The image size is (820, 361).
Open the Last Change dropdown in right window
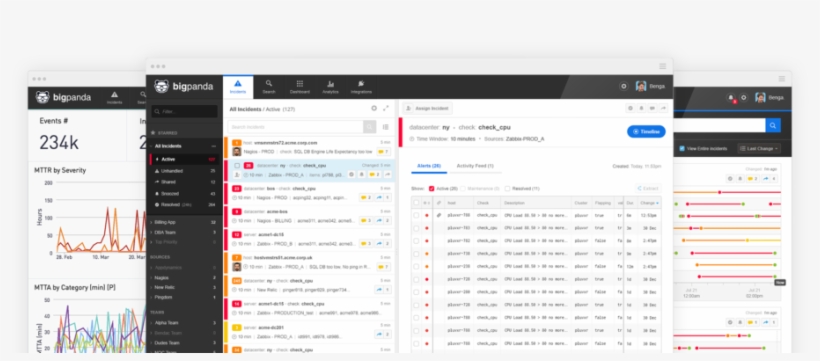click(x=759, y=149)
